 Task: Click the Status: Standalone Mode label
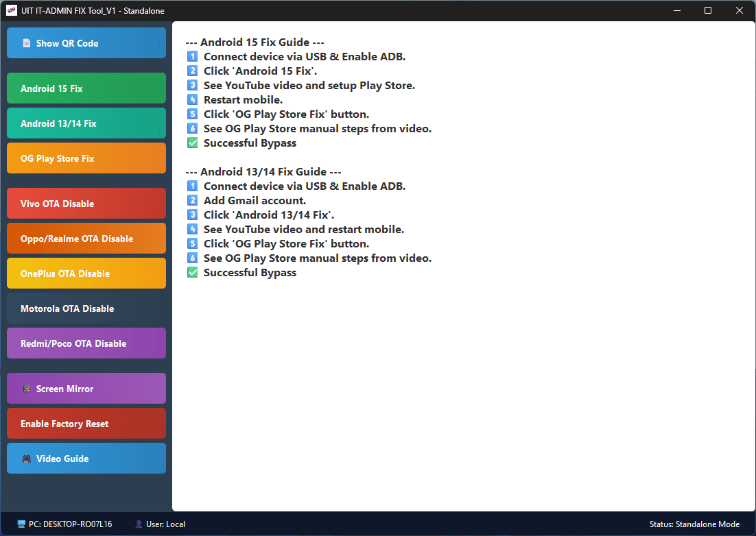(x=694, y=524)
